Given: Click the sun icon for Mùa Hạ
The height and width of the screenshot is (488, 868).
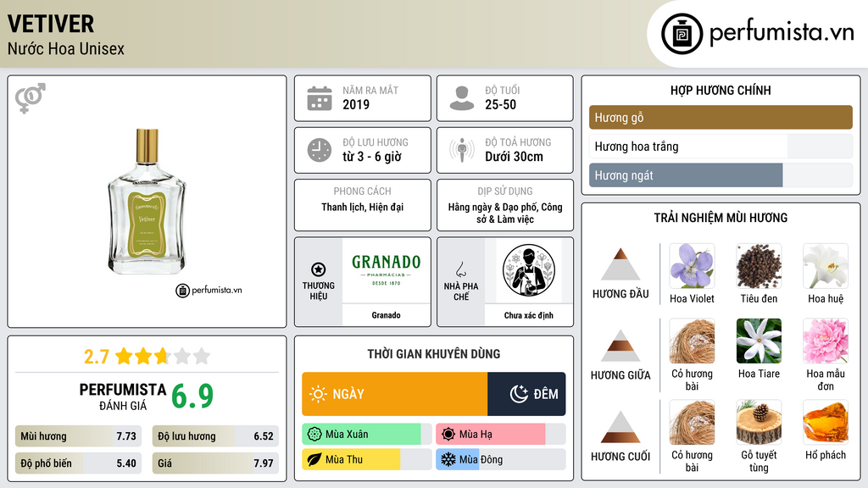Looking at the screenshot, I should [448, 435].
